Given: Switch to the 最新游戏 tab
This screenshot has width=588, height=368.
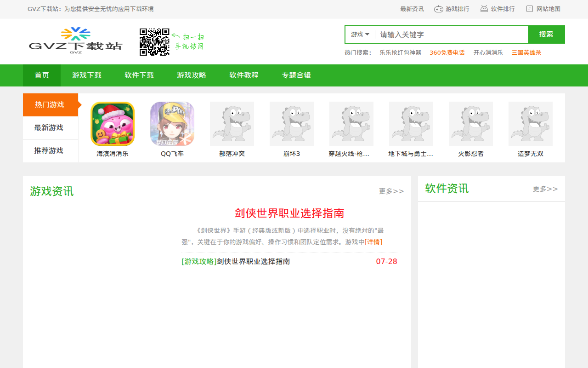Looking at the screenshot, I should [49, 128].
